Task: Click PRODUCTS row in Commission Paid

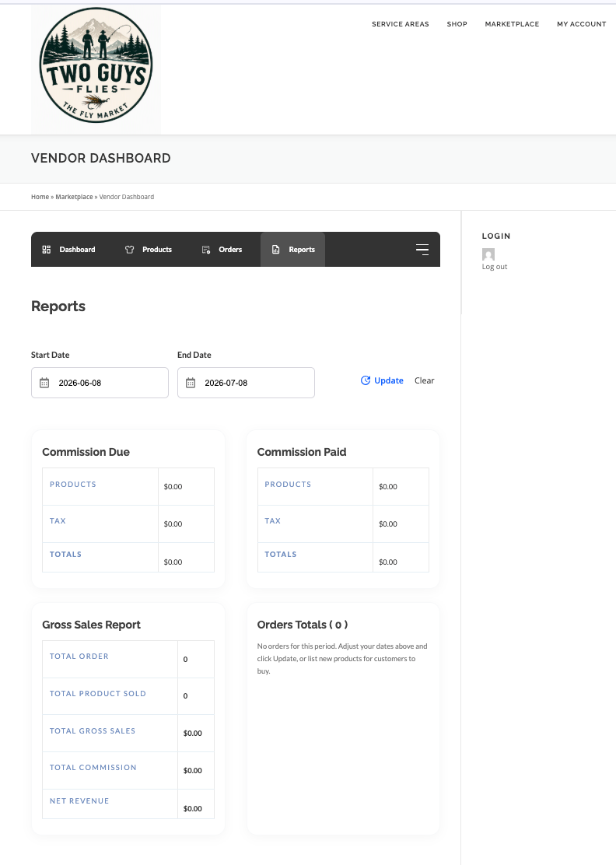Action: coord(343,487)
